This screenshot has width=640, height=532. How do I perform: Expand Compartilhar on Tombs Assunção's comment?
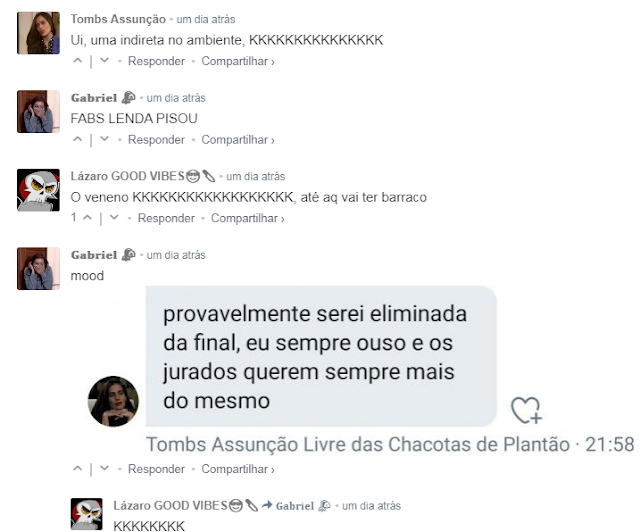pyautogui.click(x=238, y=61)
